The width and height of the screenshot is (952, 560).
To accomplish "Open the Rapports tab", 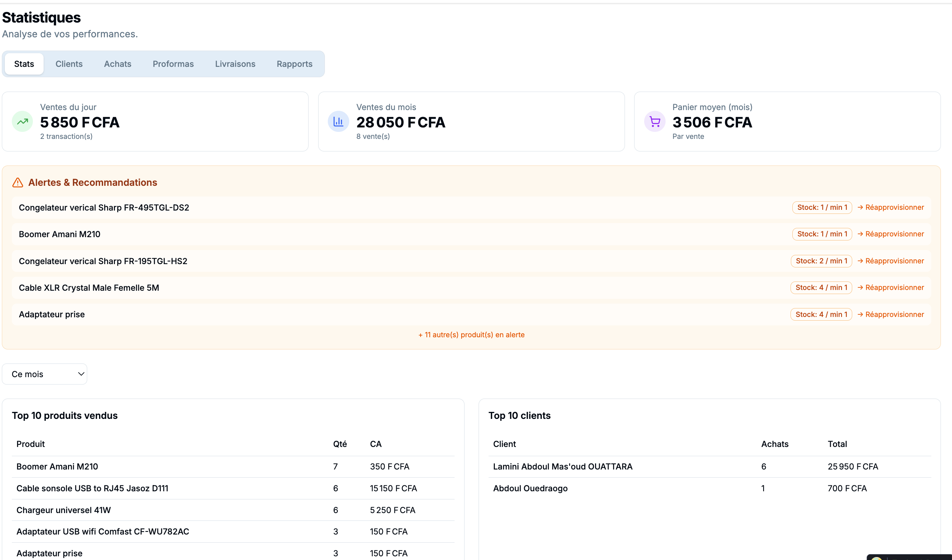I will tap(294, 64).
